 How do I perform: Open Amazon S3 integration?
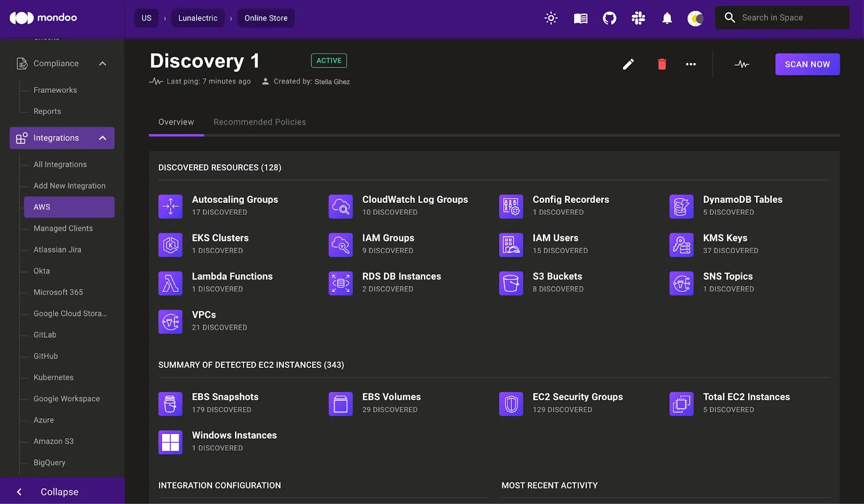coord(53,441)
